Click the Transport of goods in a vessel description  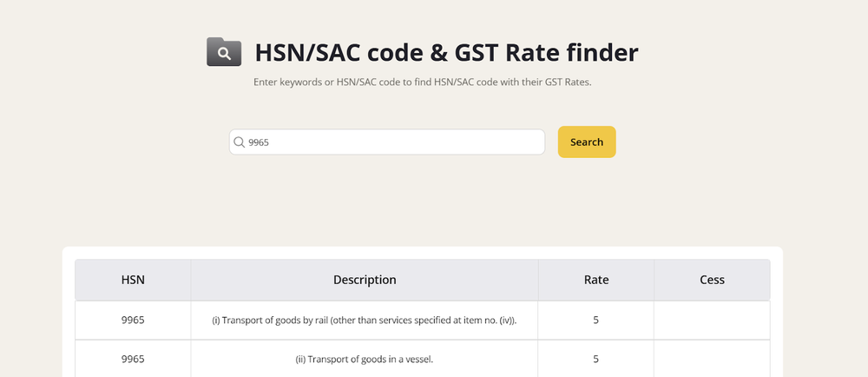coord(365,359)
